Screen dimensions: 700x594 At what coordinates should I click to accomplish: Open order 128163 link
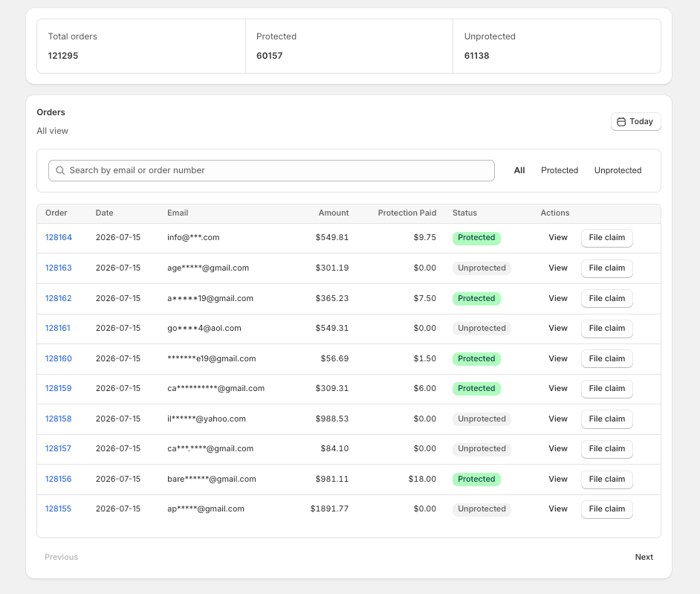point(59,268)
